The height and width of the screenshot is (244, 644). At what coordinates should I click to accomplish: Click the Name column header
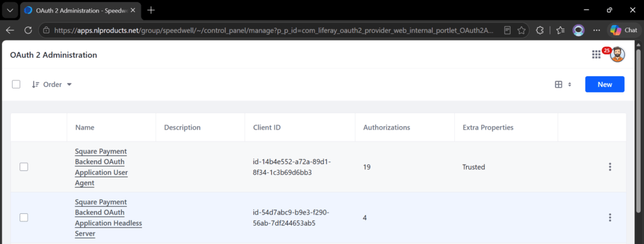pyautogui.click(x=85, y=127)
